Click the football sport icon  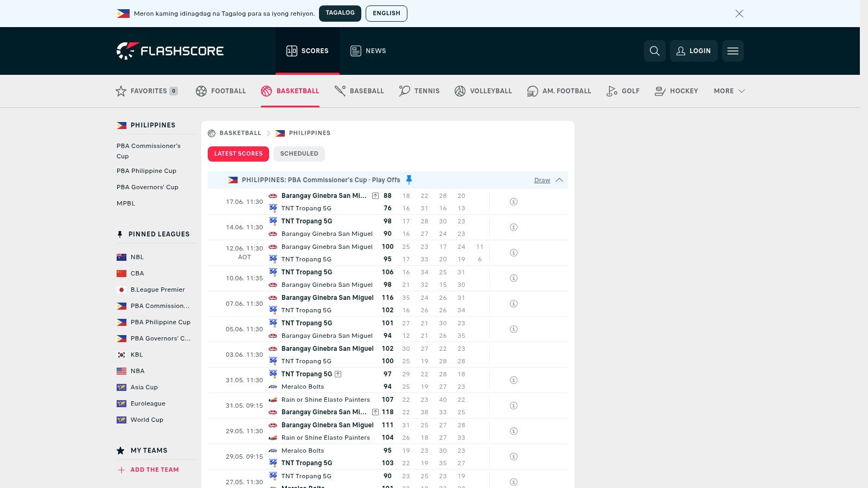point(201,91)
